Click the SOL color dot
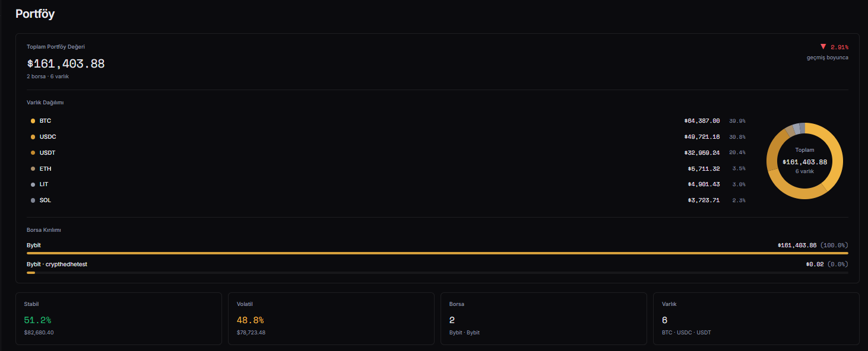Screen dimensions: 868x351 click(x=33, y=200)
